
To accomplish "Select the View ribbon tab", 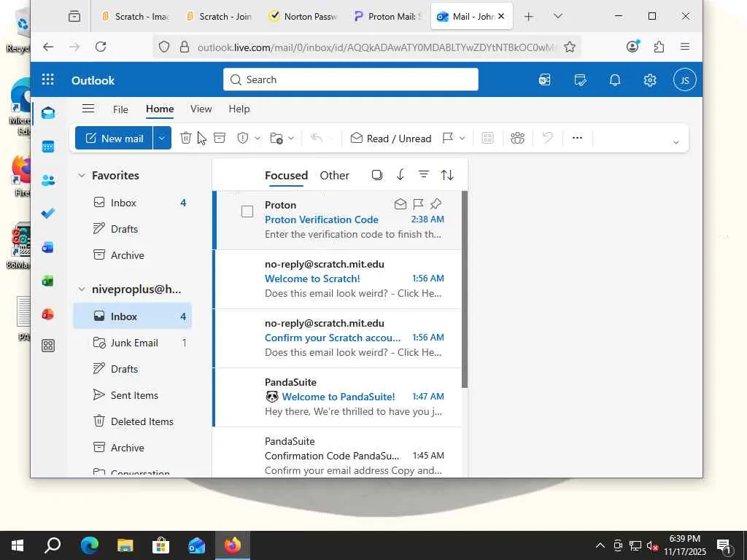I will 201,109.
